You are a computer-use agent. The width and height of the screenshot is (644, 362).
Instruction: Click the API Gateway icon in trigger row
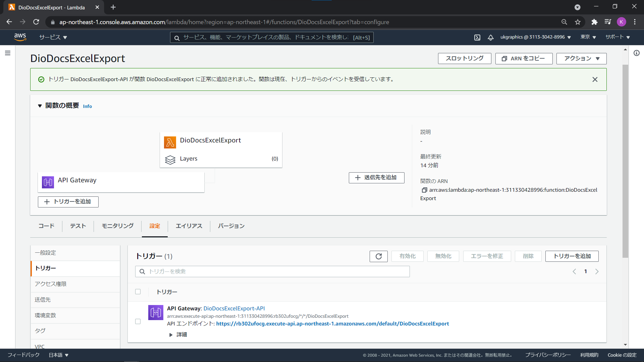click(156, 313)
